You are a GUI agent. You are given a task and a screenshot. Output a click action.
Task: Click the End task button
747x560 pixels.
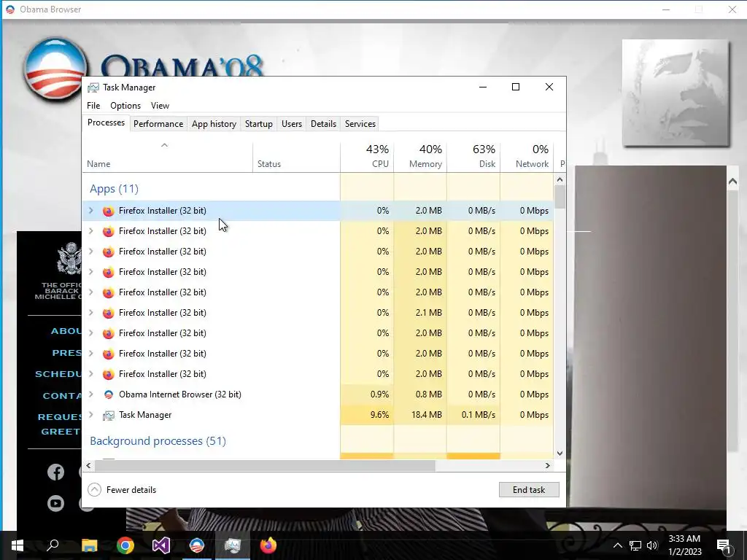[x=529, y=489]
